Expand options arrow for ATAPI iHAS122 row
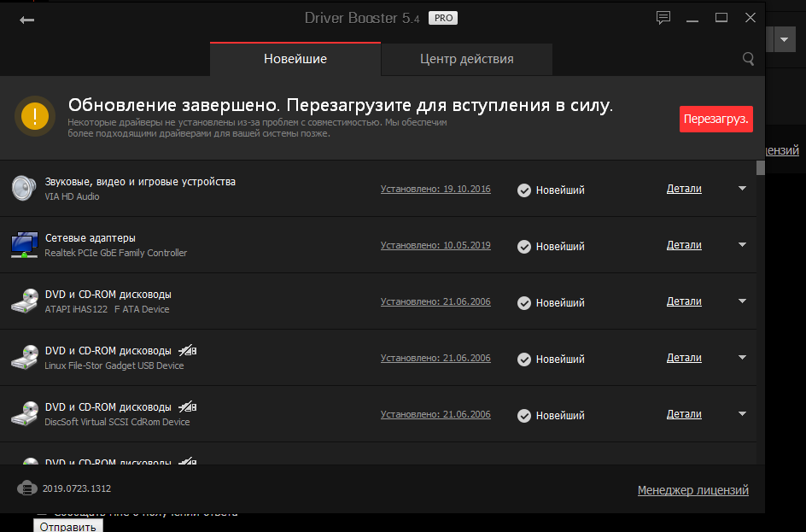 point(742,301)
